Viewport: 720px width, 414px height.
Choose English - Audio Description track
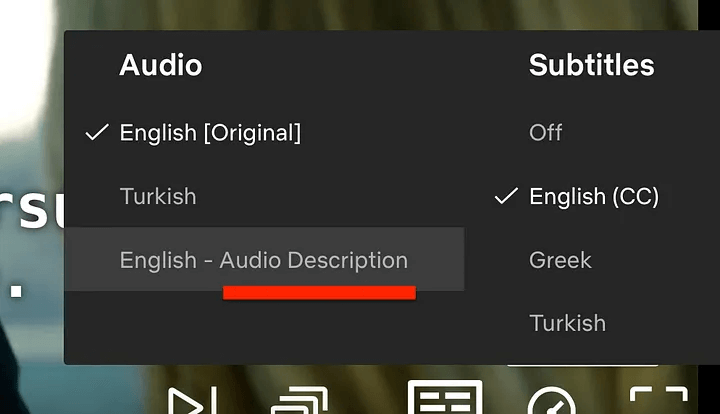264,260
